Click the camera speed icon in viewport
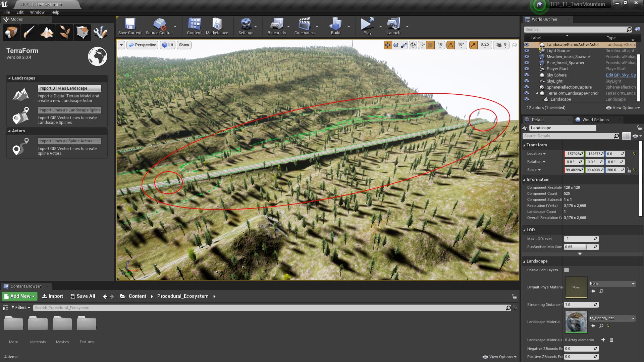This screenshot has width=644, height=362. pyautogui.click(x=499, y=45)
